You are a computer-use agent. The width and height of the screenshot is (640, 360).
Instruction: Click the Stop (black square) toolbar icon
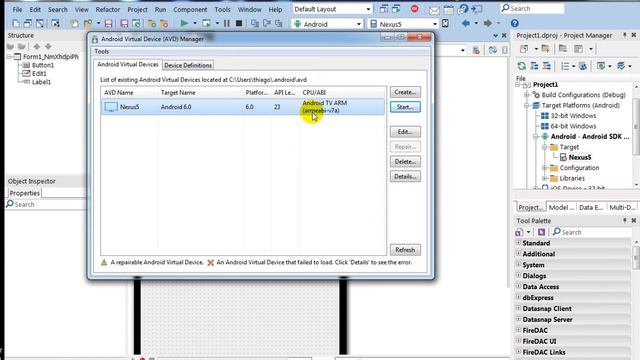pyautogui.click(x=239, y=24)
